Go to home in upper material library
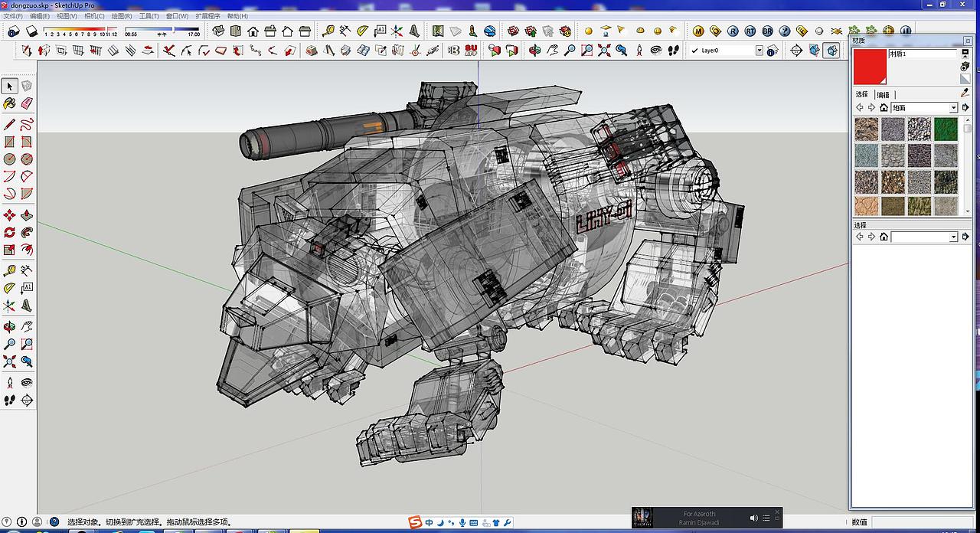Viewport: 980px width, 533px height. pos(884,108)
